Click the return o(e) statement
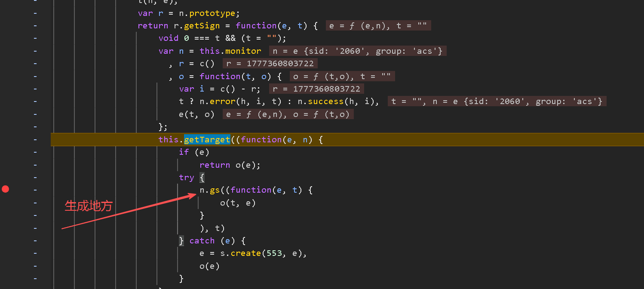644x289 pixels. pyautogui.click(x=230, y=165)
